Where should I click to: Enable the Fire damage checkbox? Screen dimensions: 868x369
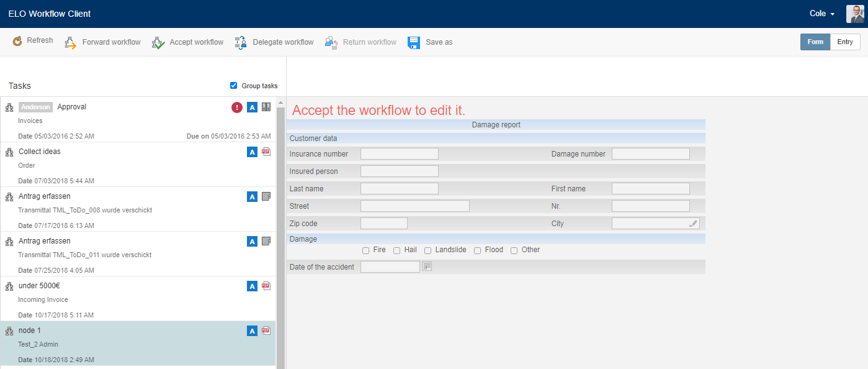click(x=365, y=250)
